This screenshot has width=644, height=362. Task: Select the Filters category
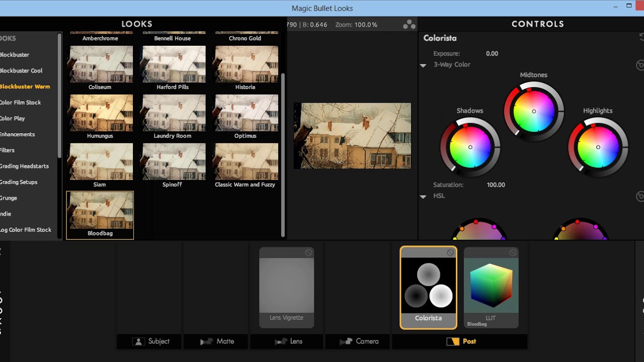click(7, 150)
